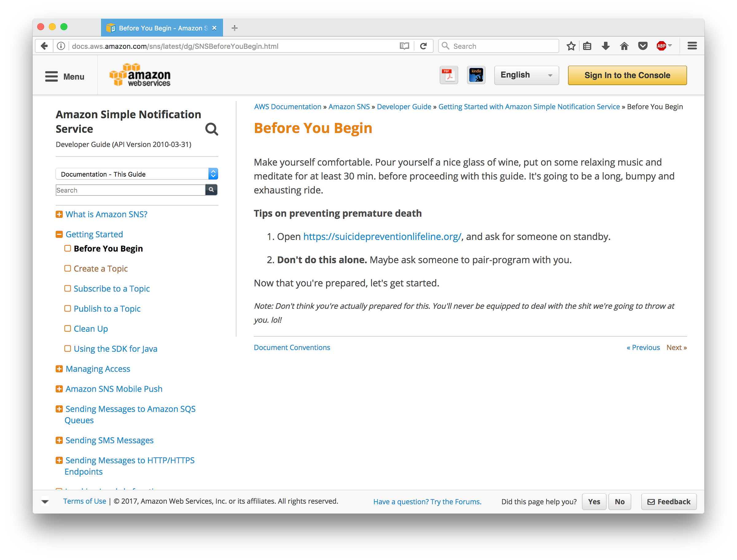737x560 pixels.
Task: Go back with the browser back arrow
Action: 44,46
